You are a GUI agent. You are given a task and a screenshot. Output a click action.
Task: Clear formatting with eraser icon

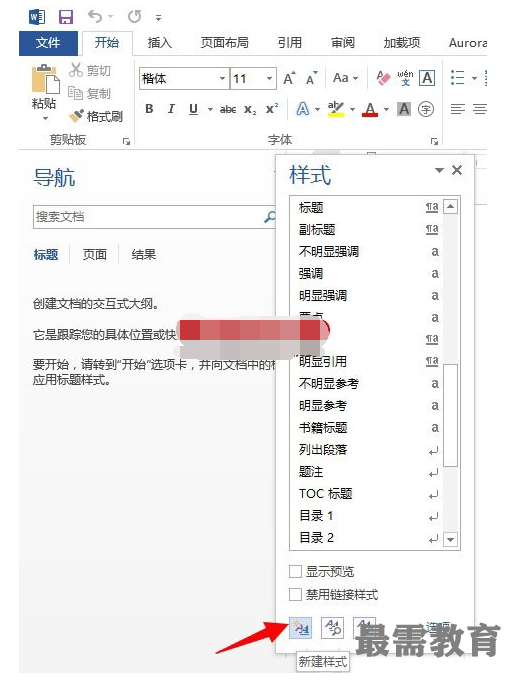(383, 78)
